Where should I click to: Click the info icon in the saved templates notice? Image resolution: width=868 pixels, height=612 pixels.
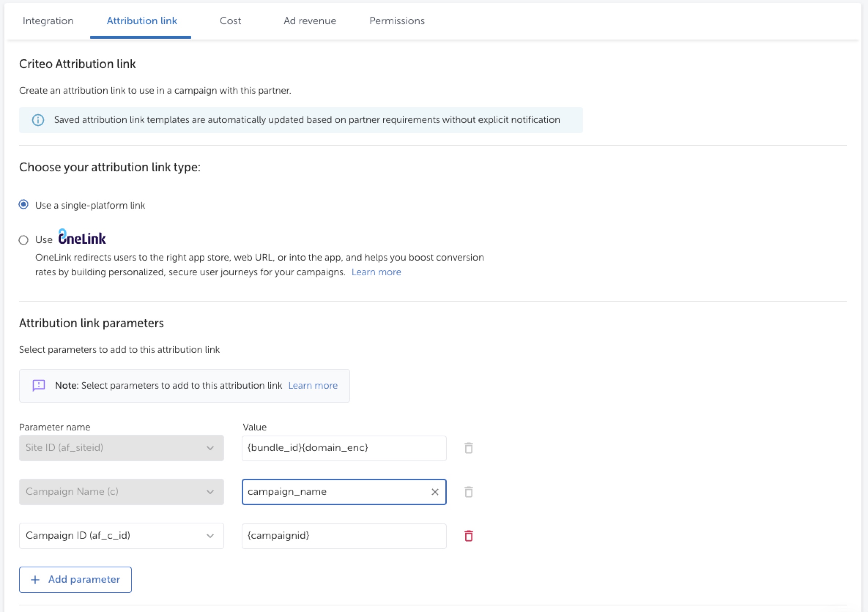click(x=38, y=120)
